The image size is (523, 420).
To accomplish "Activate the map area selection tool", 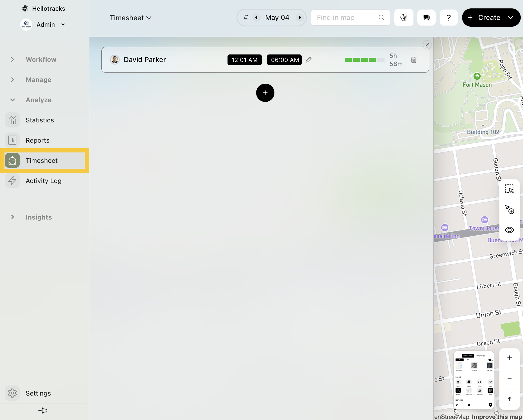I will 510,189.
